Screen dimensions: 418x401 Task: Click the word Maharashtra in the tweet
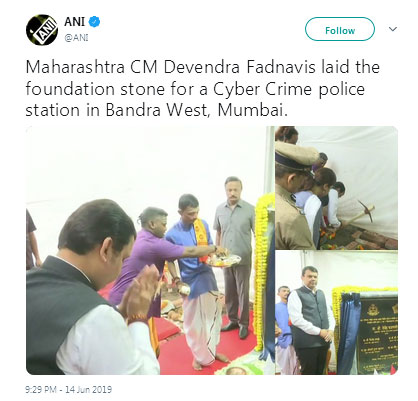click(75, 67)
